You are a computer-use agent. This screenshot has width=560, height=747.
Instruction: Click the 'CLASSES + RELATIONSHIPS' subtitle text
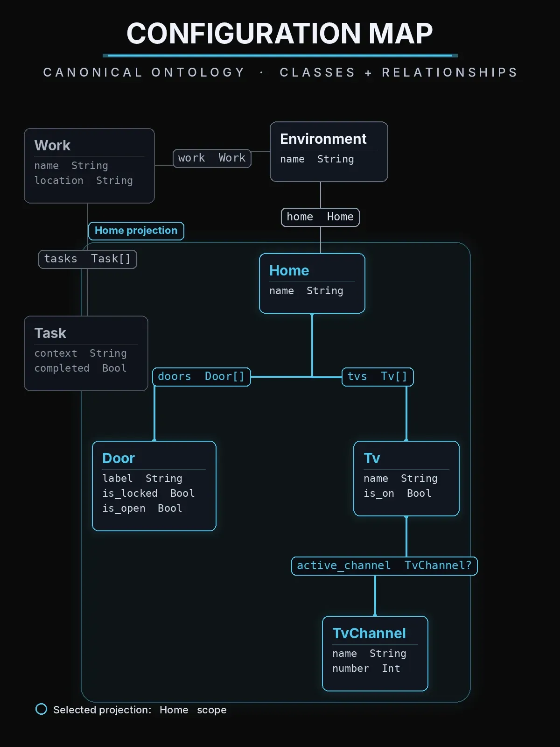399,72
